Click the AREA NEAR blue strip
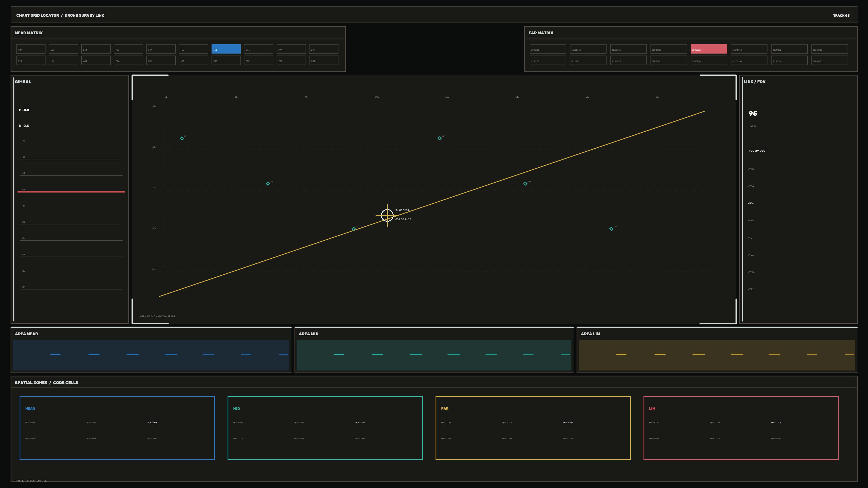868x488 pixels. 151,355
